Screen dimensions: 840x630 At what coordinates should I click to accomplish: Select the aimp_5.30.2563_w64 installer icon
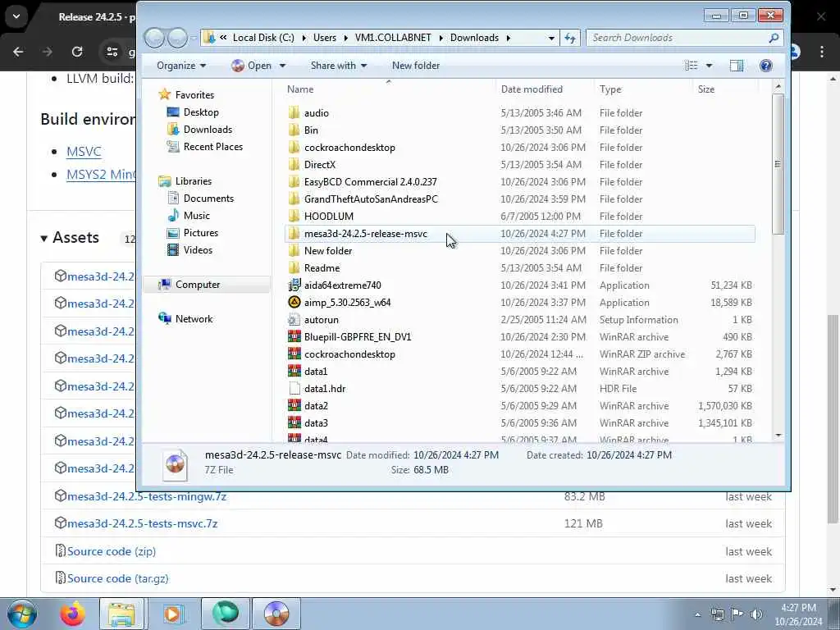[294, 302]
